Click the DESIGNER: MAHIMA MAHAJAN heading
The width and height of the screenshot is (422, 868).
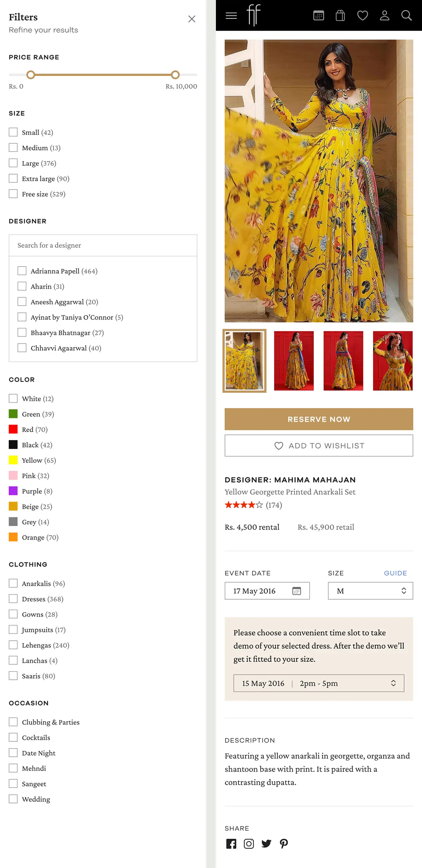point(290,480)
